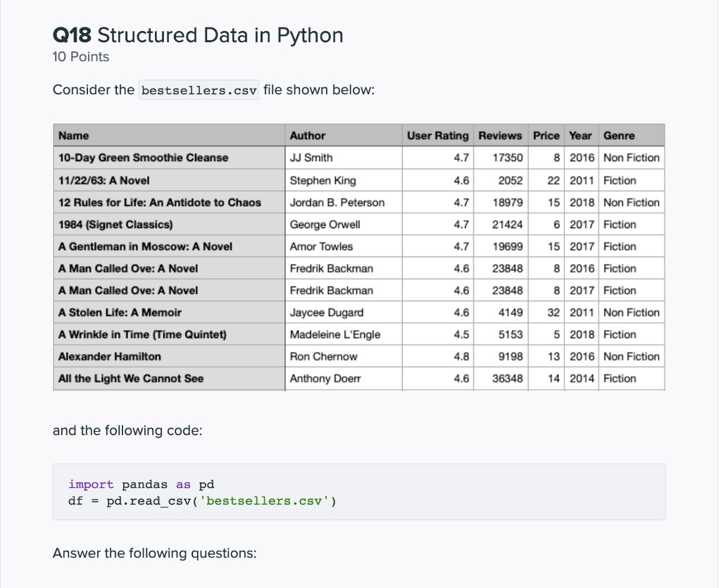Select the User Rating column header
The image size is (721, 588).
click(437, 135)
